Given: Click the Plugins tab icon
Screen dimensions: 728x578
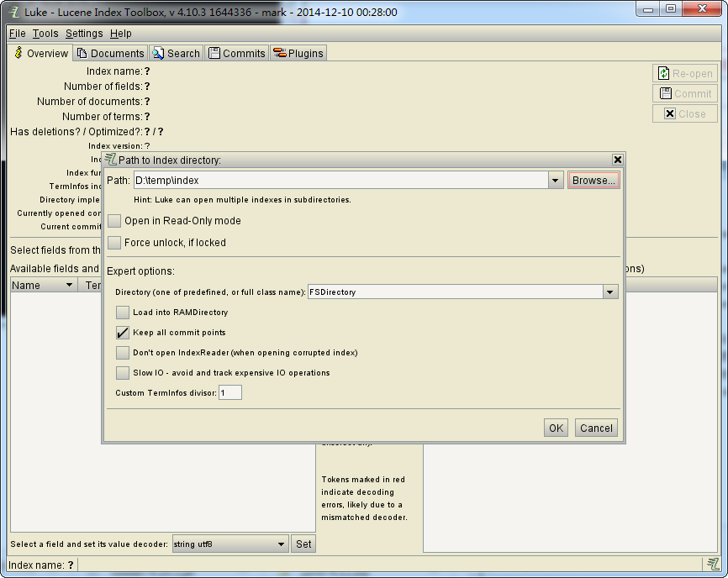Looking at the screenshot, I should pyautogui.click(x=279, y=53).
